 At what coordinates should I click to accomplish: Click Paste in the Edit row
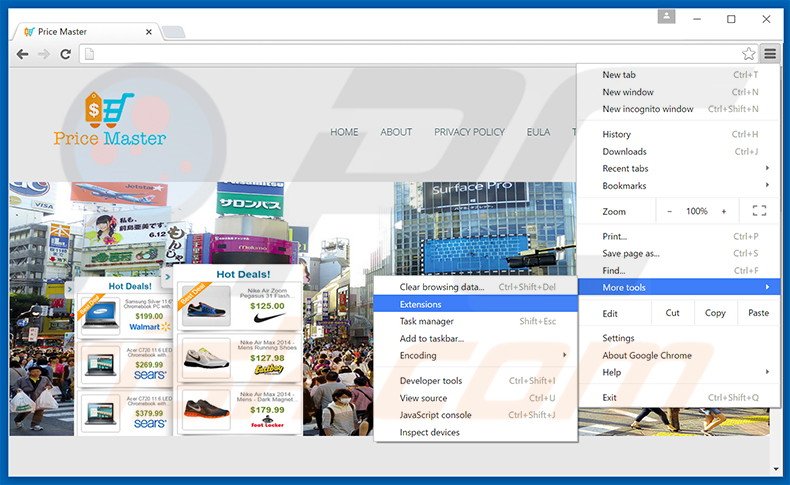point(758,313)
